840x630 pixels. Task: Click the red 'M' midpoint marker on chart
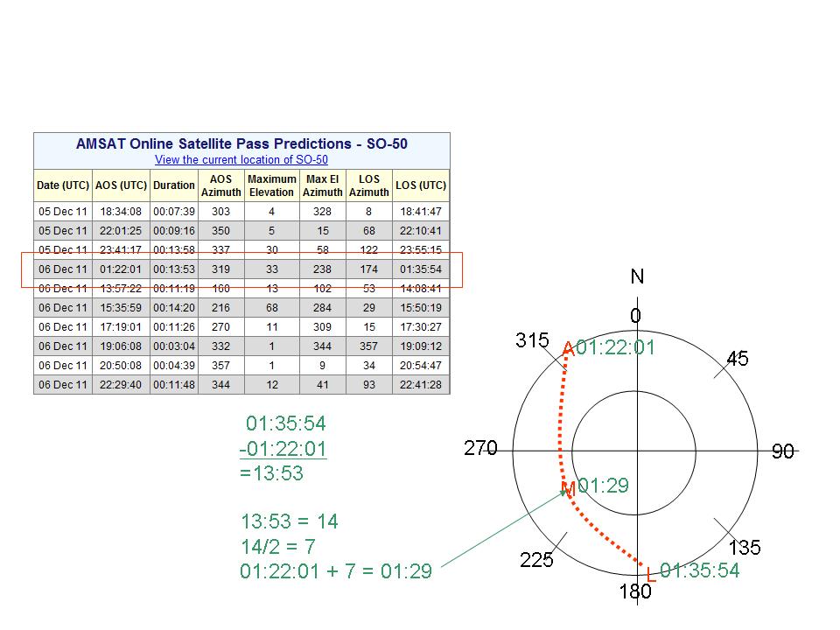pos(569,489)
